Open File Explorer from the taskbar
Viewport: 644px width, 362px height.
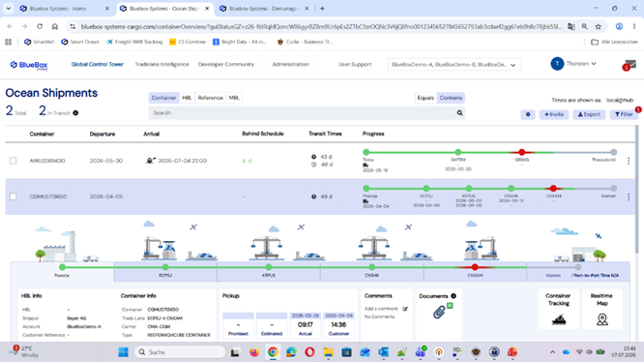[x=328, y=352]
